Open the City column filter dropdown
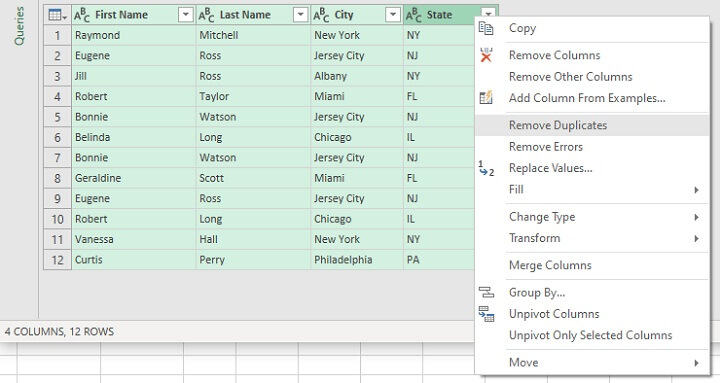Screen dimensions: 720x383 click(x=392, y=15)
